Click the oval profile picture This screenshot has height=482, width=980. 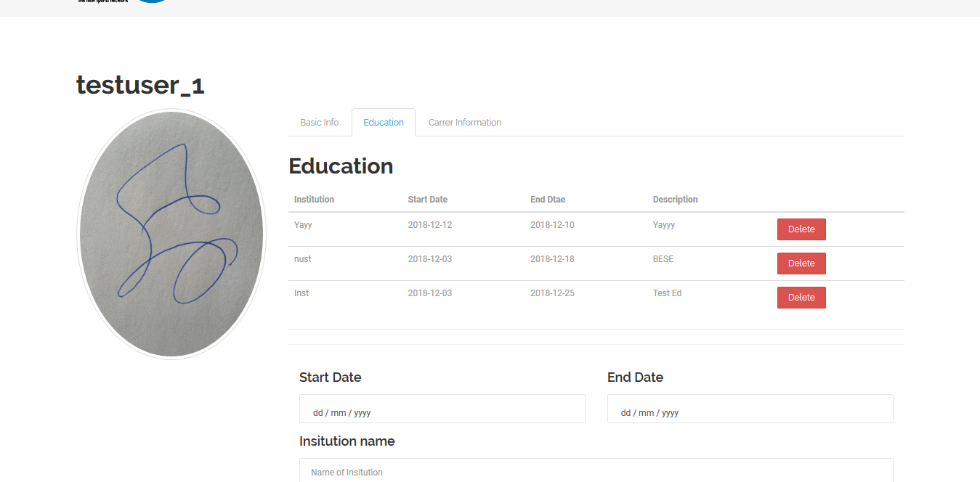coord(171,234)
